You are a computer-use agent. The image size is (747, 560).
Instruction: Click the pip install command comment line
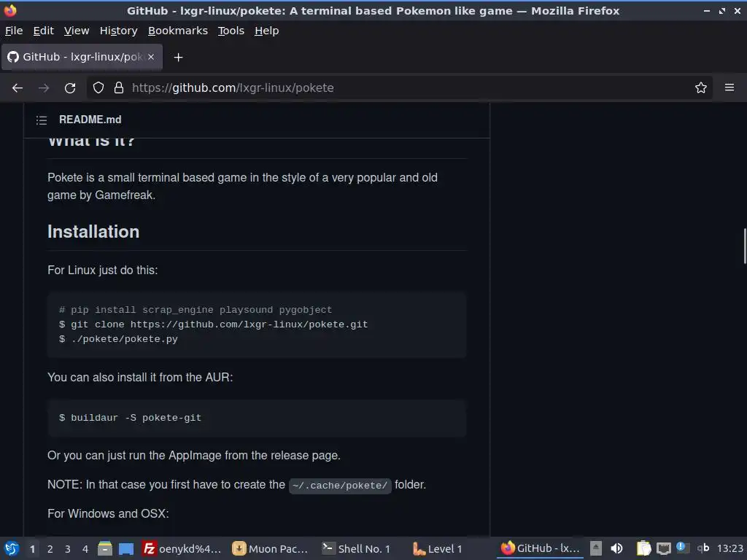(196, 309)
